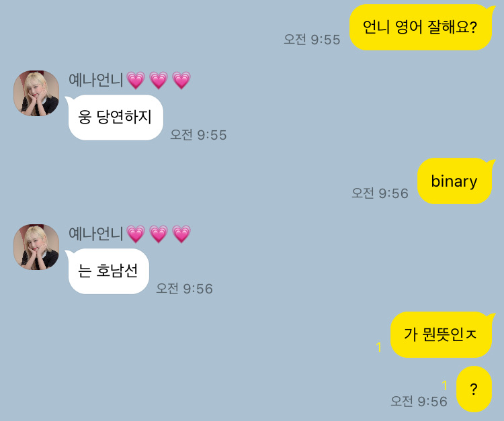Click the first 예나언니 sender name

coord(96,80)
